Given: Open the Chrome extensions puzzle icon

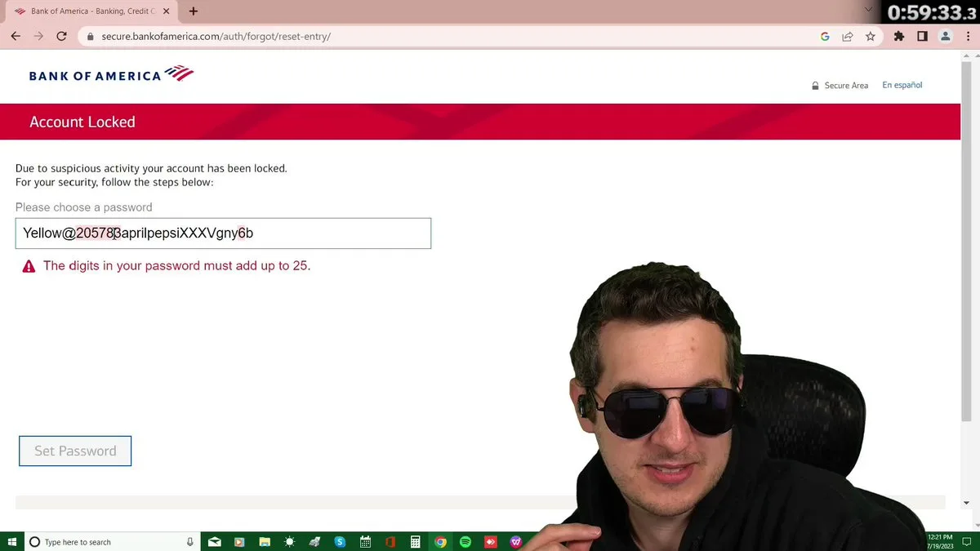Looking at the screenshot, I should pos(899,37).
